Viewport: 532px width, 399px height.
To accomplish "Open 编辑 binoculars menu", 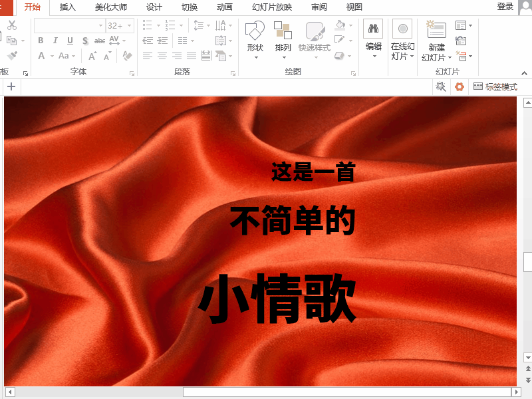I will pyautogui.click(x=374, y=39).
